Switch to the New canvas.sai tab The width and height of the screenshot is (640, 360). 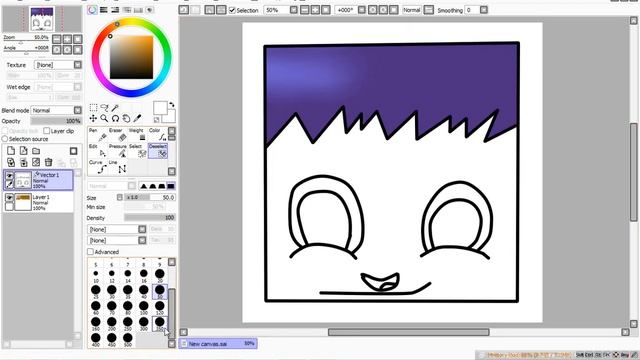click(x=218, y=344)
